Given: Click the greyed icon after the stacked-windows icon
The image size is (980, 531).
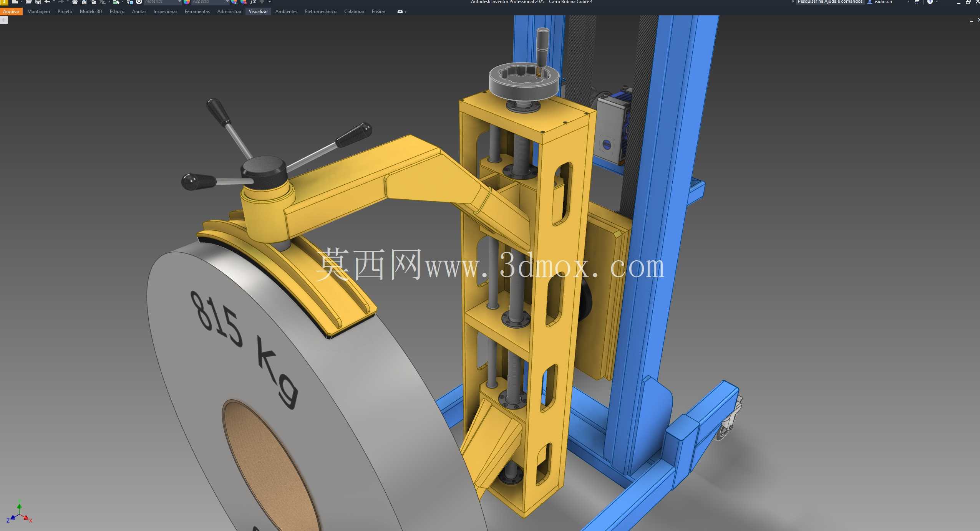Looking at the screenshot, I should pos(103,2).
